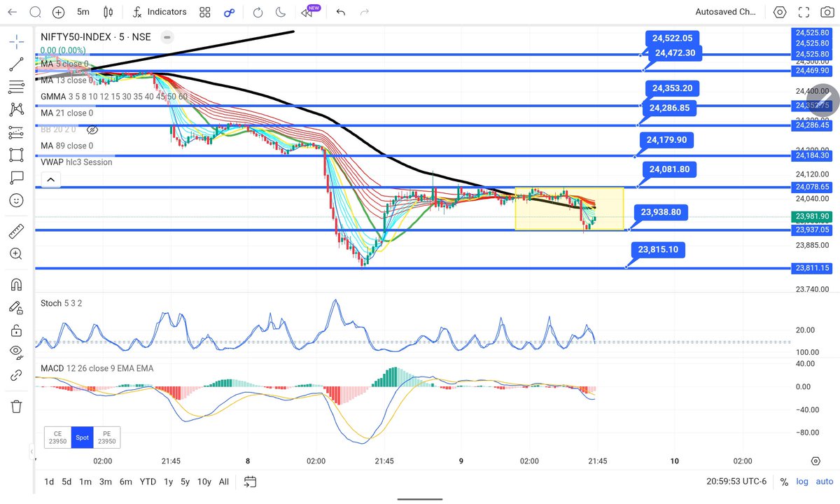Select the rectangle shapes tool

(x=16, y=155)
